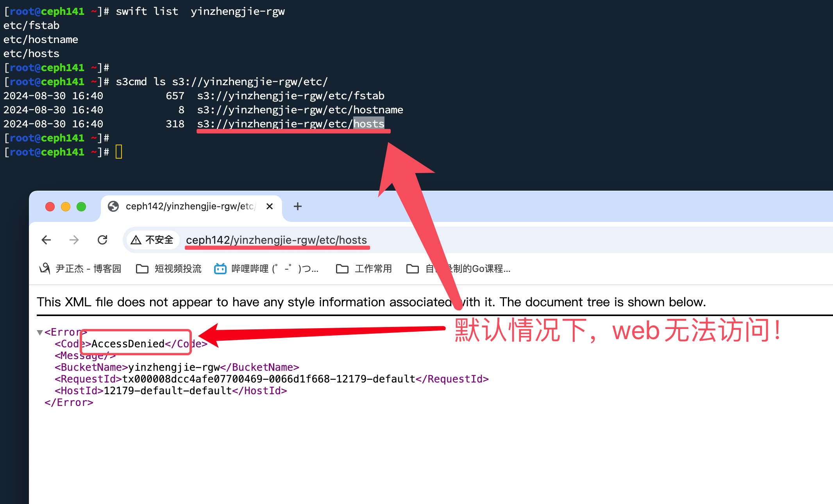Click the 博客园 bookmark favicon
Viewport: 833px width, 504px height.
pyautogui.click(x=45, y=268)
